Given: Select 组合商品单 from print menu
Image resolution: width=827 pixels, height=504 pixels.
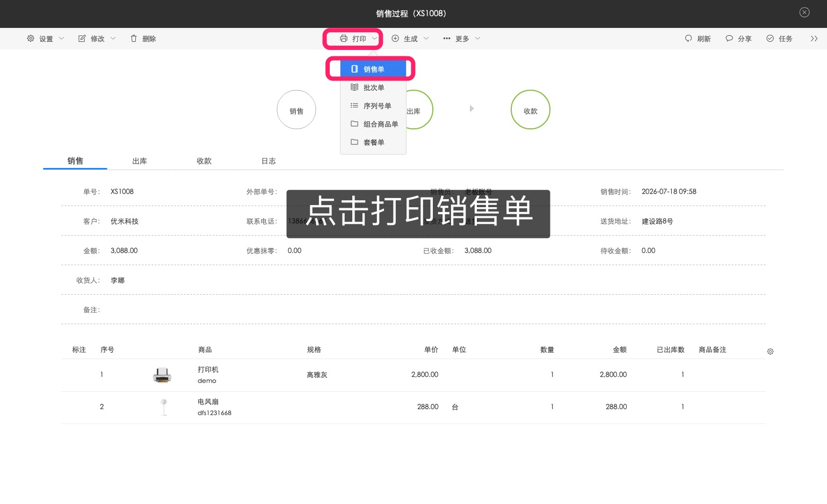Looking at the screenshot, I should [373, 124].
